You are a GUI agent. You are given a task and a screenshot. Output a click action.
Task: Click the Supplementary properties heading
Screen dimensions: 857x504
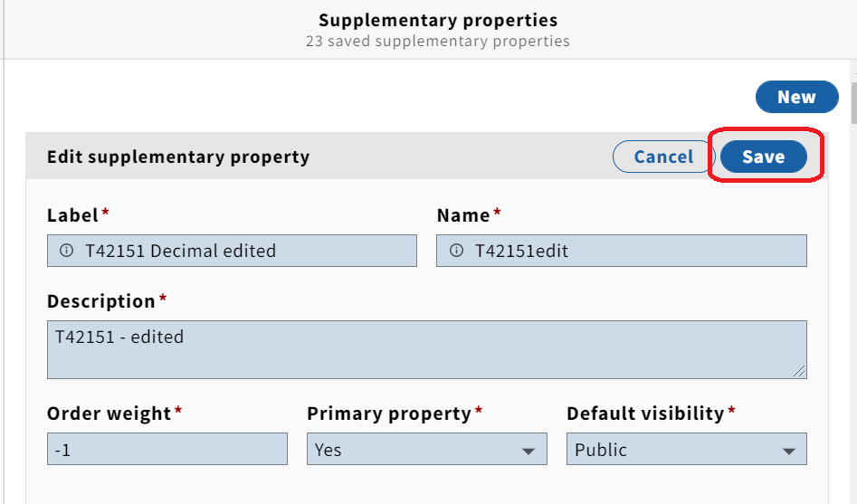[438, 20]
